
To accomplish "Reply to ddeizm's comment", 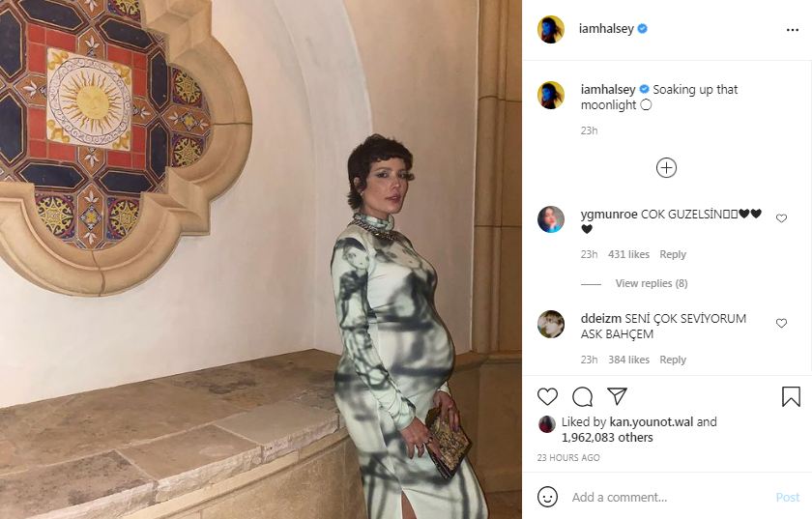I will tap(673, 360).
